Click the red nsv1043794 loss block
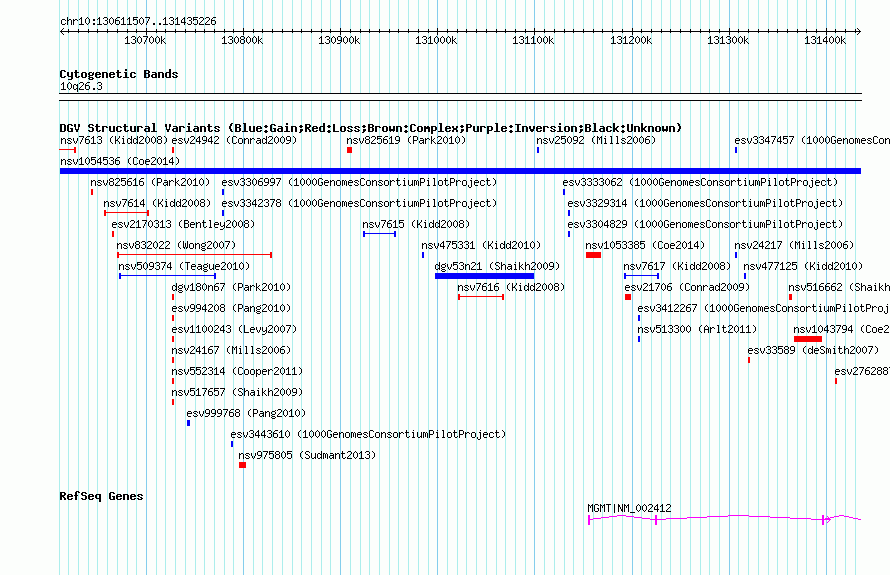Viewport: 890px width, 575px height. (808, 339)
